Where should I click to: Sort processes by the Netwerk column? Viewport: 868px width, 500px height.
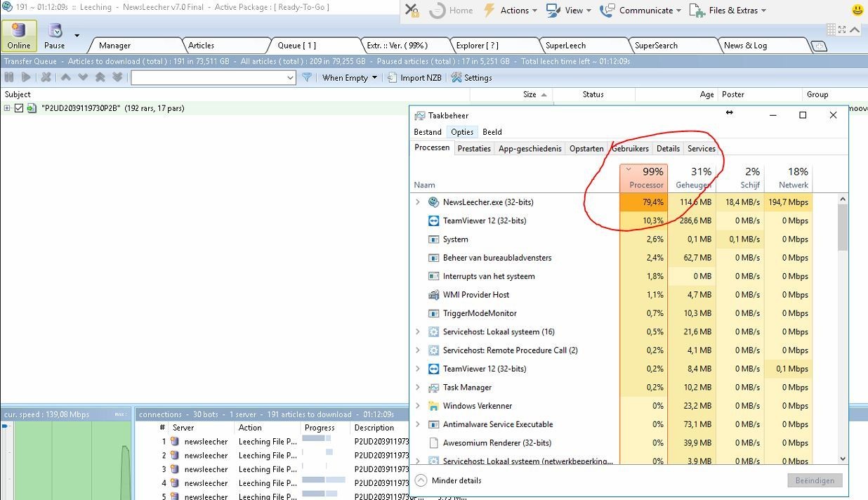(788, 178)
